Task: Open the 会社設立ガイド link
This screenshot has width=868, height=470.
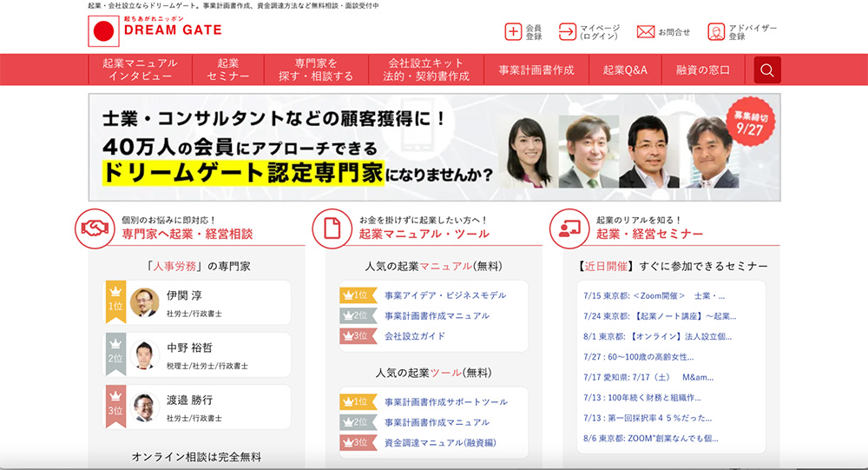Action: point(415,336)
